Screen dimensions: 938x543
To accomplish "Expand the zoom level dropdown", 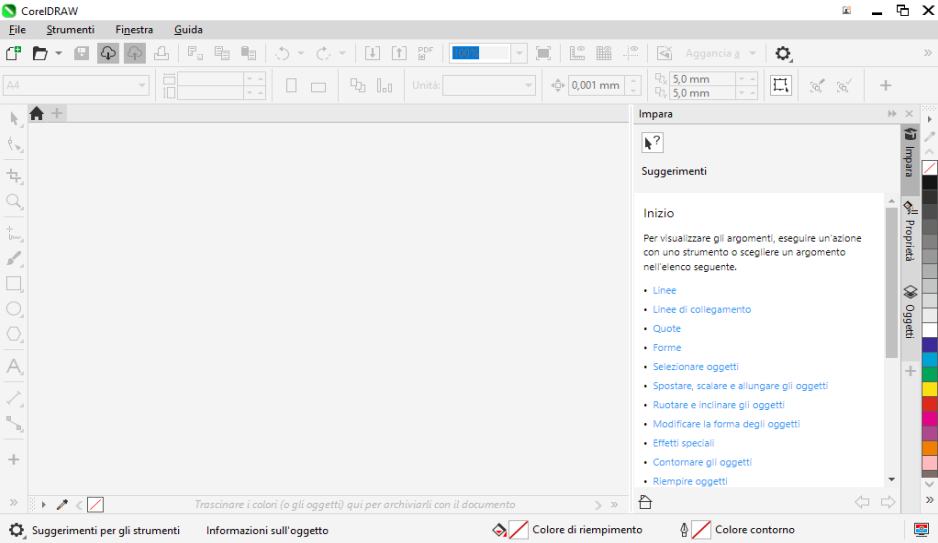I will (519, 53).
